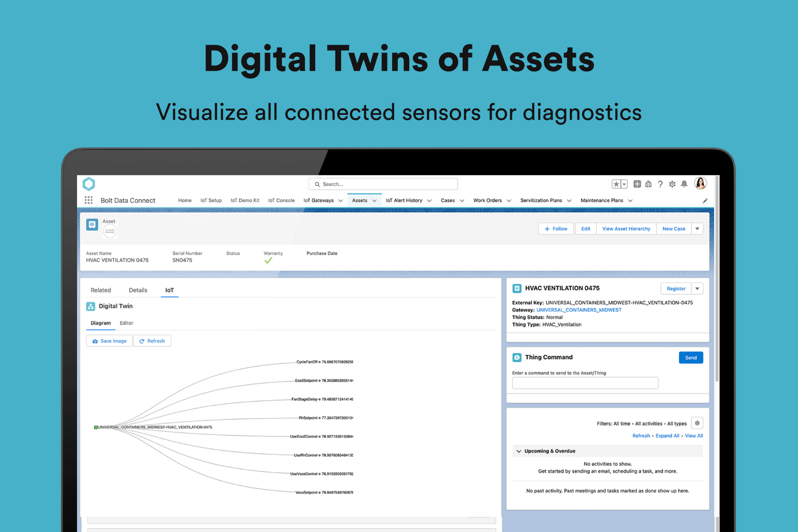Screen dimensions: 798x532
Task: Open the notifications bell icon
Action: (684, 184)
